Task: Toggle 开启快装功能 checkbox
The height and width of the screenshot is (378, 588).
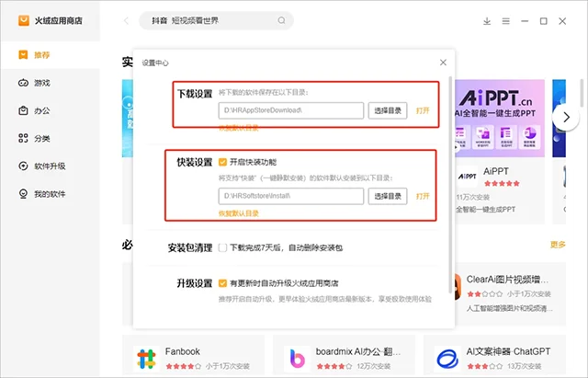Action: pyautogui.click(x=222, y=162)
